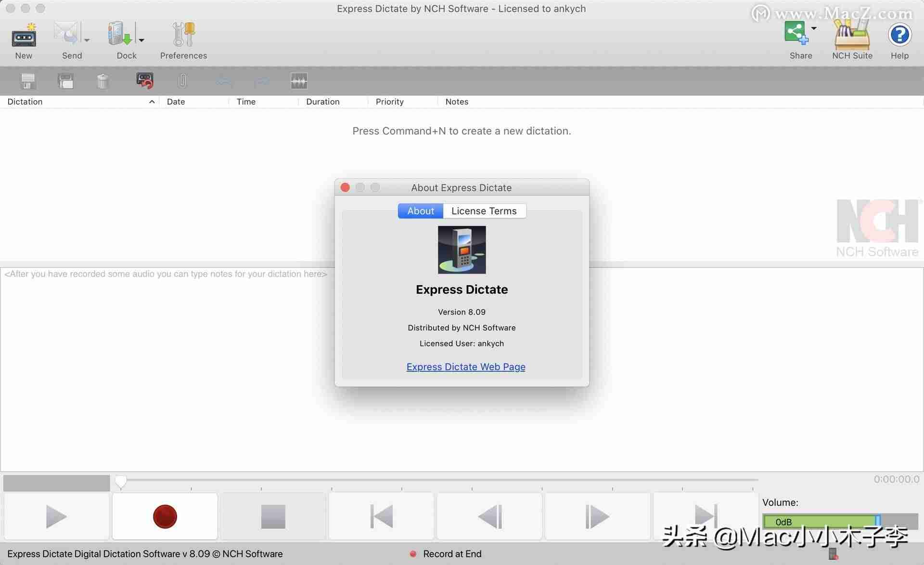Click the undo arrow icon
Viewport: 924px width, 565px height.
(x=224, y=81)
